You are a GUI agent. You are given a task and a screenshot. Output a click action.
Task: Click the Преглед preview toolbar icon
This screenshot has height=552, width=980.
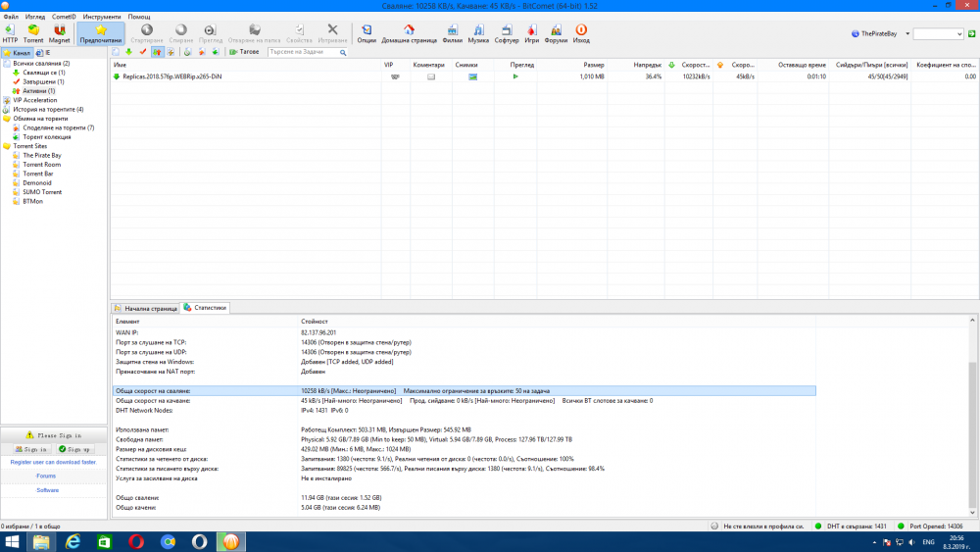[x=211, y=33]
